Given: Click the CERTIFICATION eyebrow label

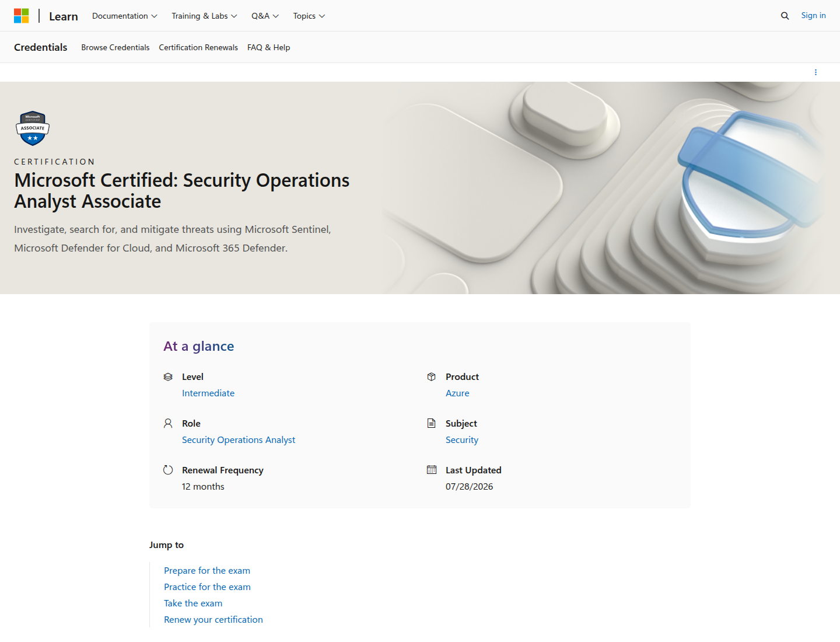Looking at the screenshot, I should (54, 162).
